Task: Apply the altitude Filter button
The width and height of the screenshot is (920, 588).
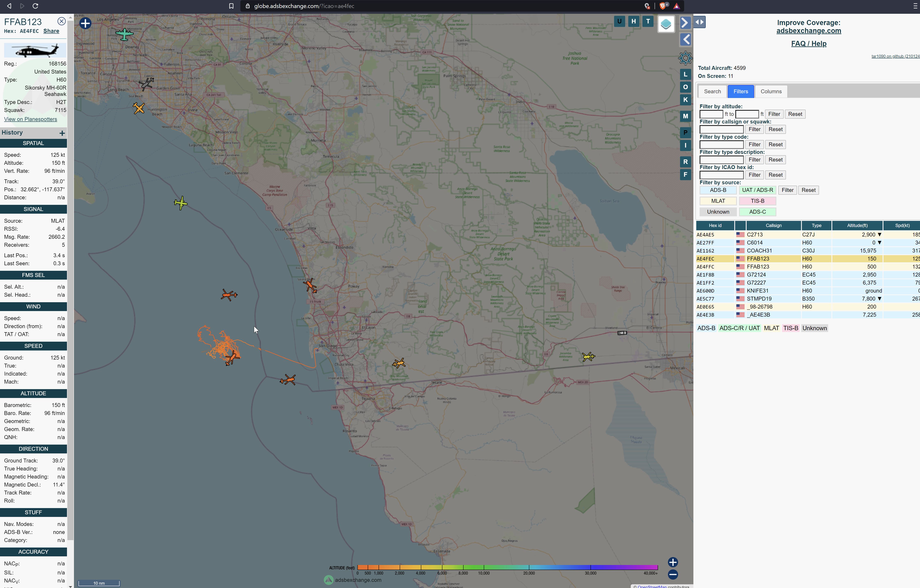Action: point(774,114)
